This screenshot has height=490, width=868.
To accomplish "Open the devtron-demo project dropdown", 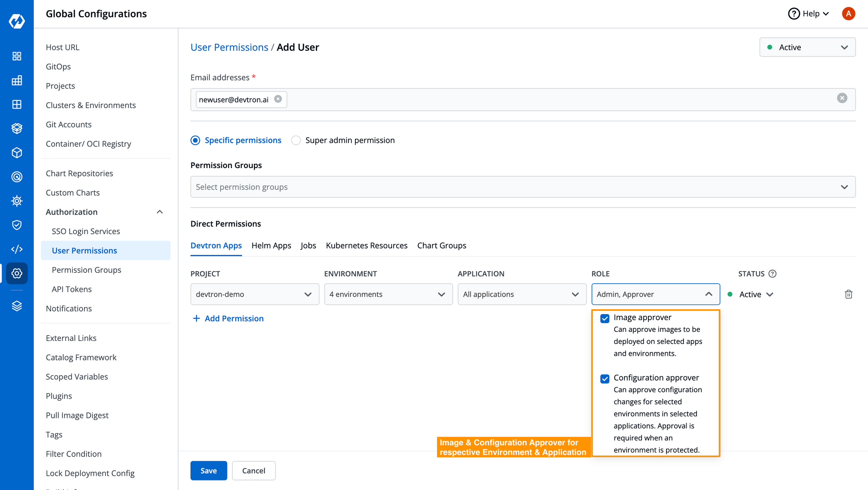I will pyautogui.click(x=255, y=294).
